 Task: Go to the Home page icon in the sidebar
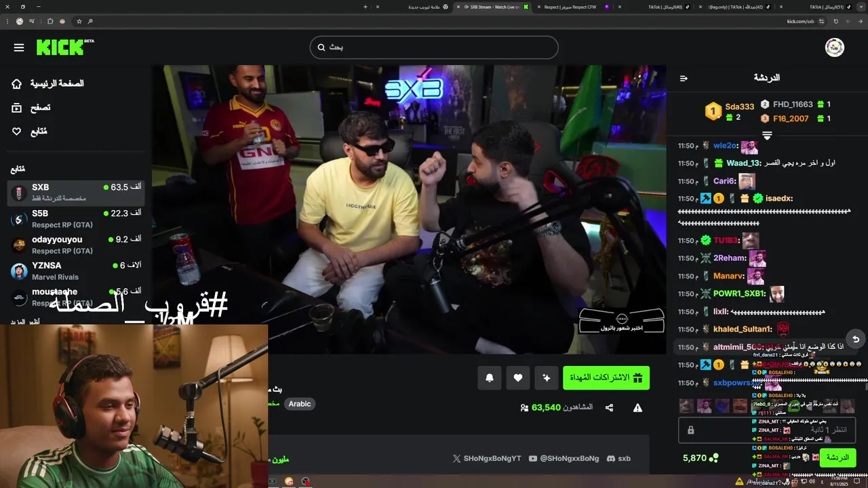[x=17, y=83]
